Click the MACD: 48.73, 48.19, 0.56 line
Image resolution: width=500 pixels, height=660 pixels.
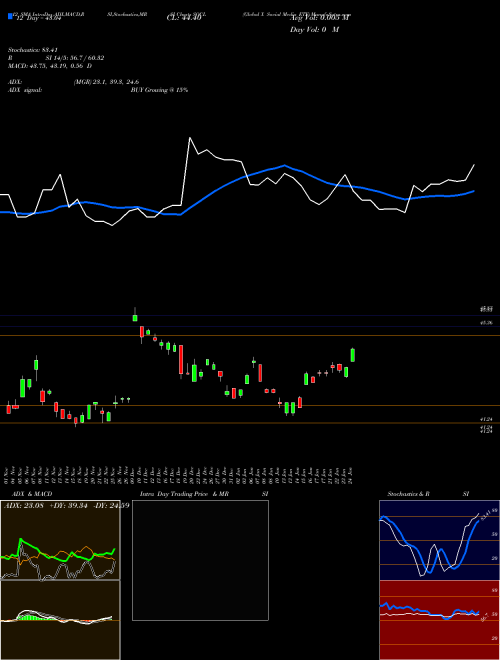pyautogui.click(x=50, y=66)
